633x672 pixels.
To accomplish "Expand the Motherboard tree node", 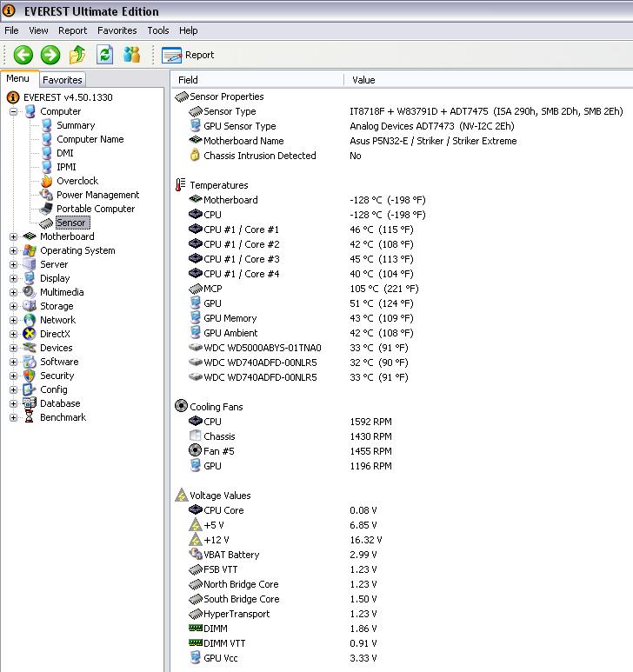I will pyautogui.click(x=14, y=236).
